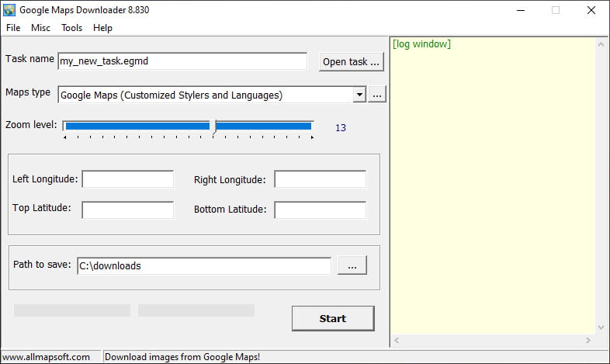This screenshot has width=610, height=364.
Task: Click the Path to save field
Action: [204, 265]
